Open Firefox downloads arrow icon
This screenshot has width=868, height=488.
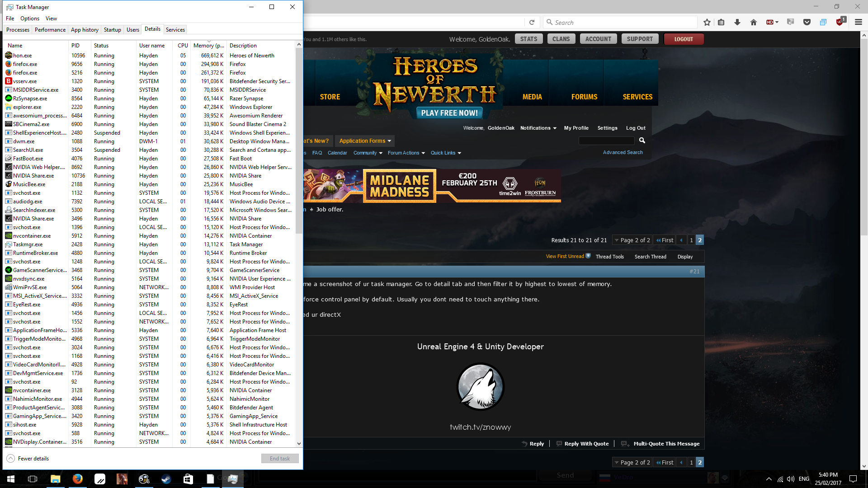[x=737, y=22]
